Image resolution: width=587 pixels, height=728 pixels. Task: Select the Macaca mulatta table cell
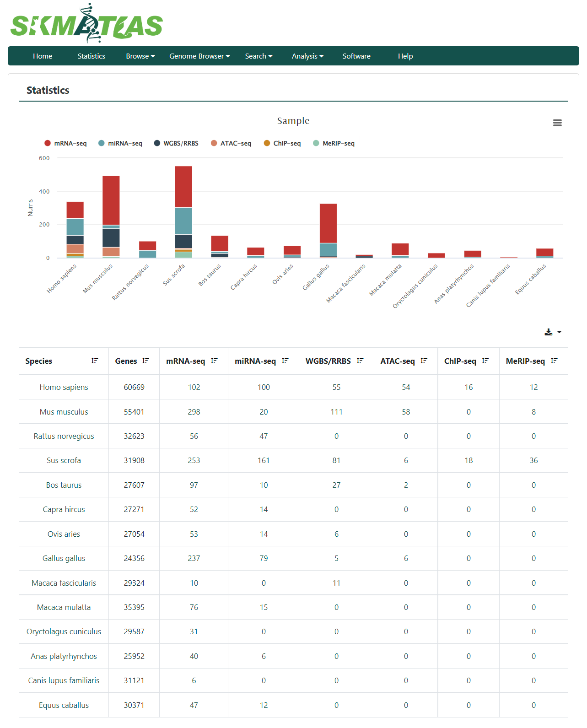tap(64, 607)
